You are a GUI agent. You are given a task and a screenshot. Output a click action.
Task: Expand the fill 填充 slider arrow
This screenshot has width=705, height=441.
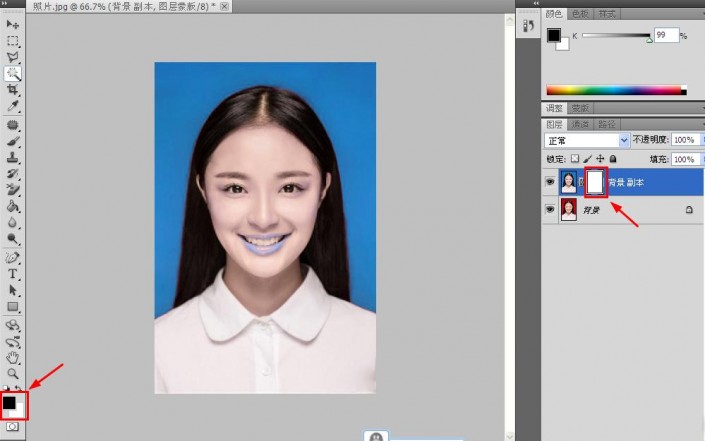click(x=700, y=159)
